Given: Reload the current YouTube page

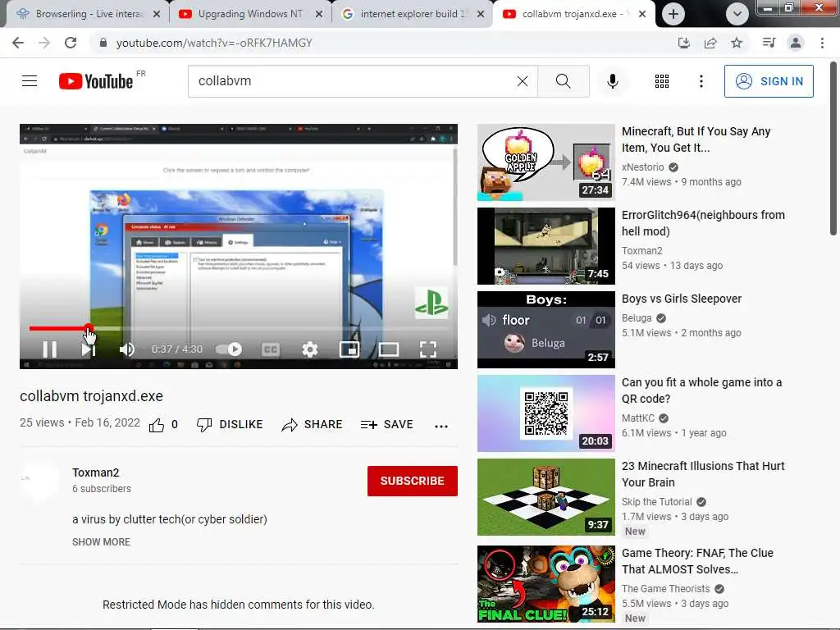Looking at the screenshot, I should 71,43.
